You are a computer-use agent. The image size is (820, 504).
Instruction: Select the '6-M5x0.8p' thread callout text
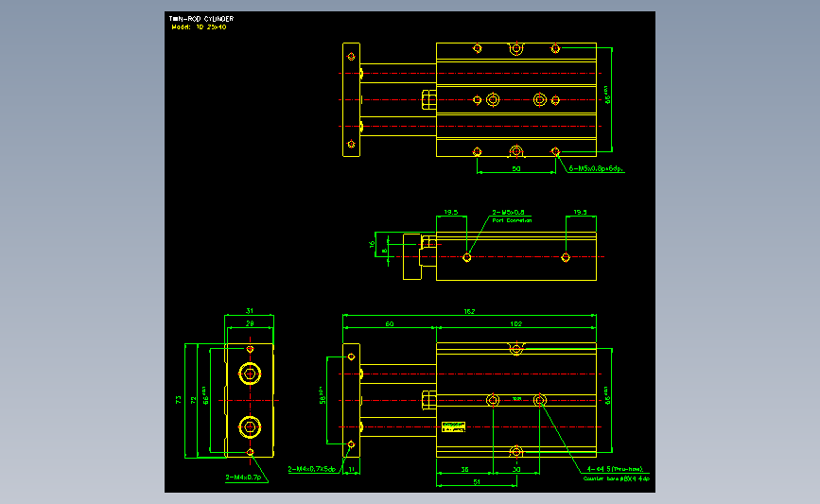[596, 169]
